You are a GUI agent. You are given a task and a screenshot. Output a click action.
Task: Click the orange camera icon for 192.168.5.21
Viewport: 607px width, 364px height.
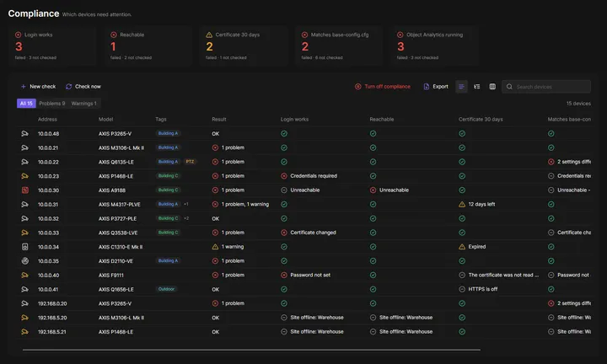pos(24,331)
